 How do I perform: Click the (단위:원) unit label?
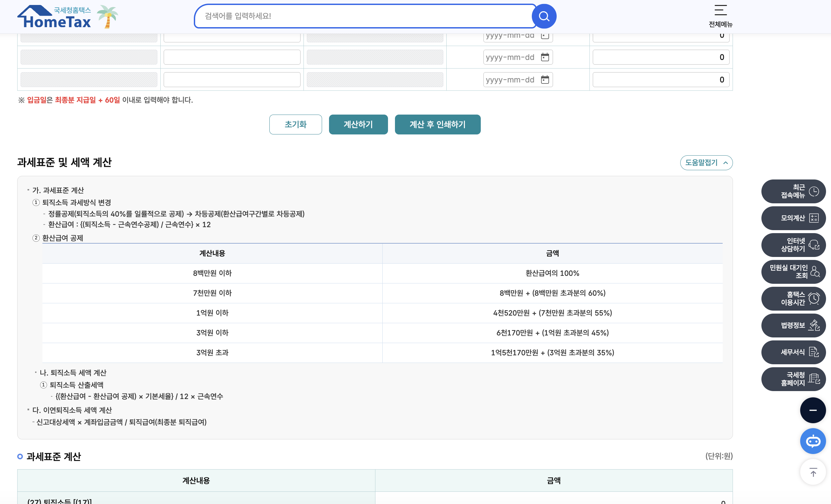[719, 456]
